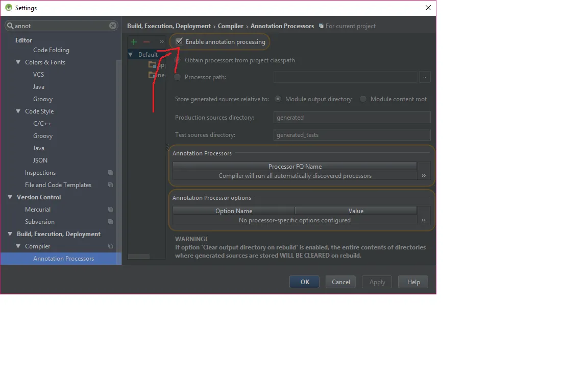
Task: Open the Inspections settings page
Action: [40, 173]
